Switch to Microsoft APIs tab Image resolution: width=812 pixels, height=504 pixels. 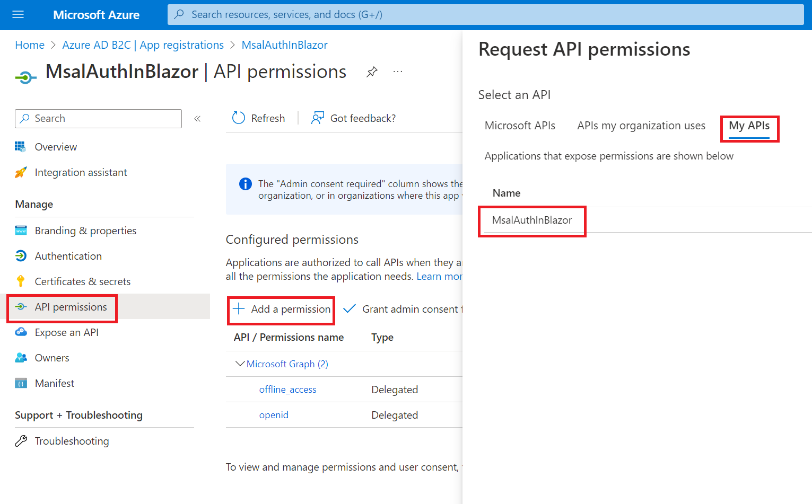click(520, 126)
